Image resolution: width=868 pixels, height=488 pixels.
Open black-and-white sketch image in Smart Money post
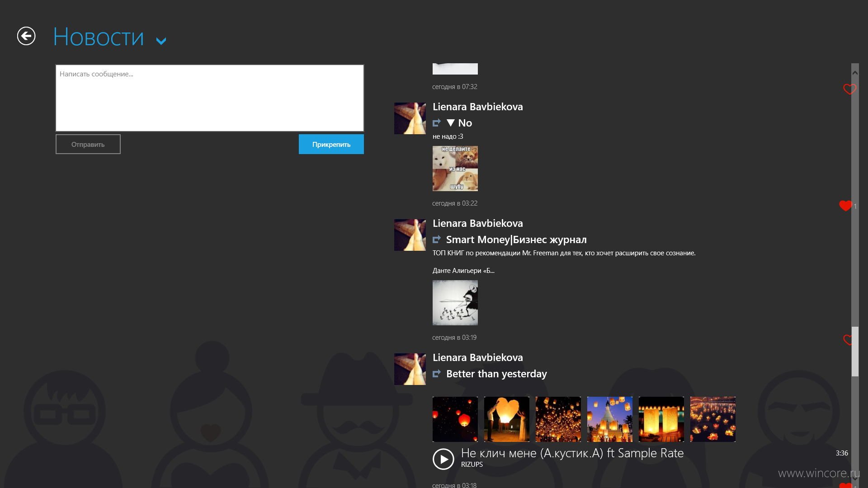click(x=455, y=303)
